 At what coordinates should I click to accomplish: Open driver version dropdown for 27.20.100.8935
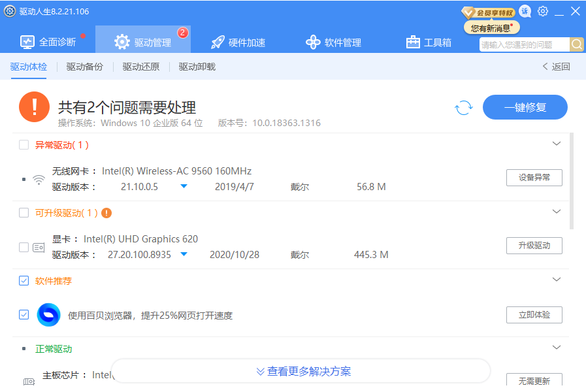pos(184,254)
